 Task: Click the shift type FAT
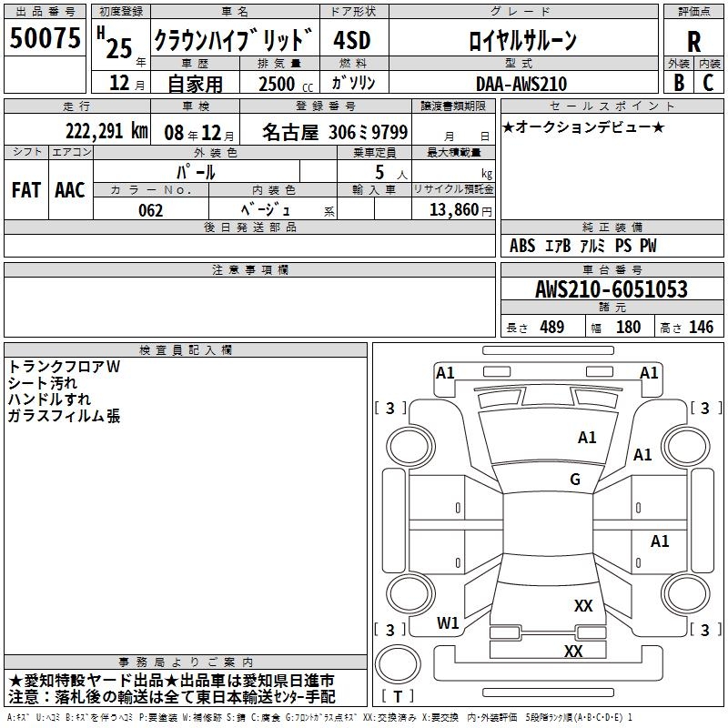pos(26,190)
